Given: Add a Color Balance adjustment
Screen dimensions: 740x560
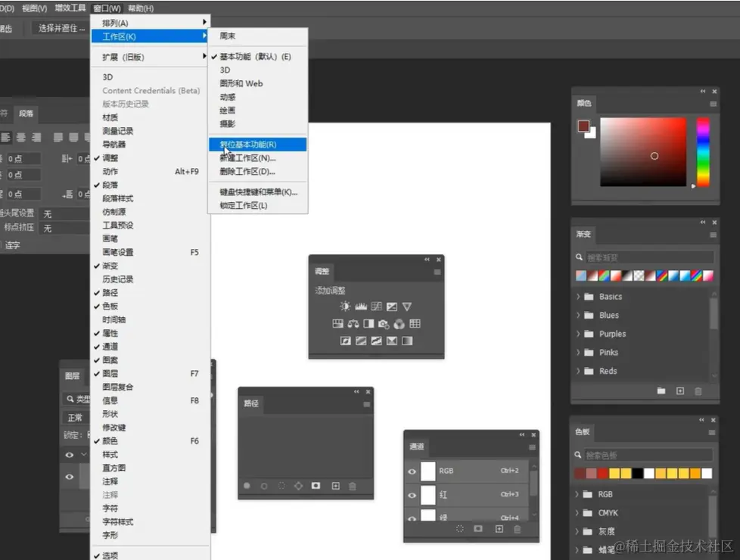Looking at the screenshot, I should click(x=353, y=324).
